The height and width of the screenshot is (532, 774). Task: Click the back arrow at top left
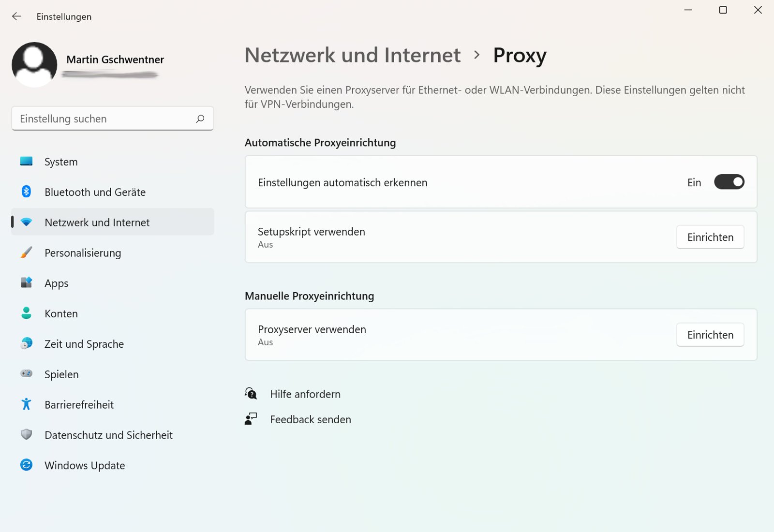[16, 16]
